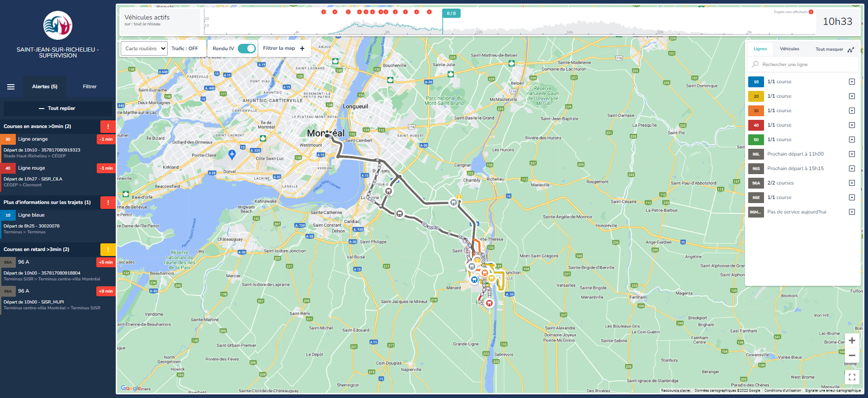Click Signaler une erreur cartographique link
The image size is (868, 398).
[833, 390]
